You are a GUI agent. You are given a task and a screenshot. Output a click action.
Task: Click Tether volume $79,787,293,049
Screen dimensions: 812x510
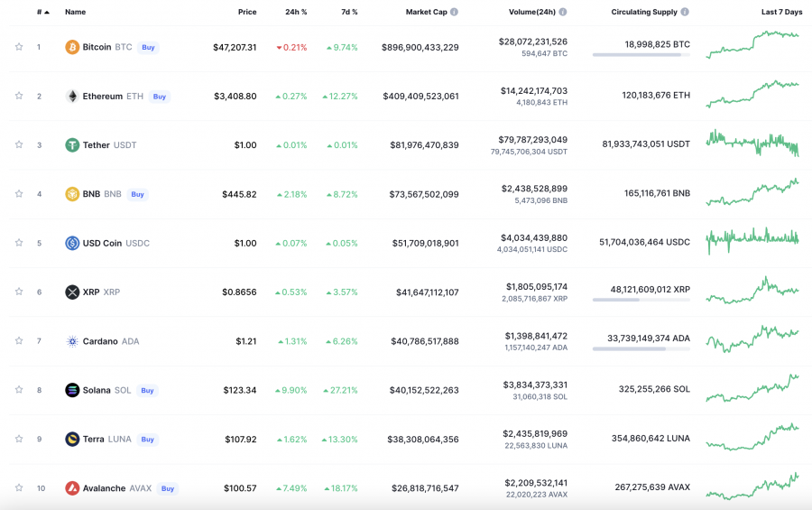pyautogui.click(x=533, y=140)
